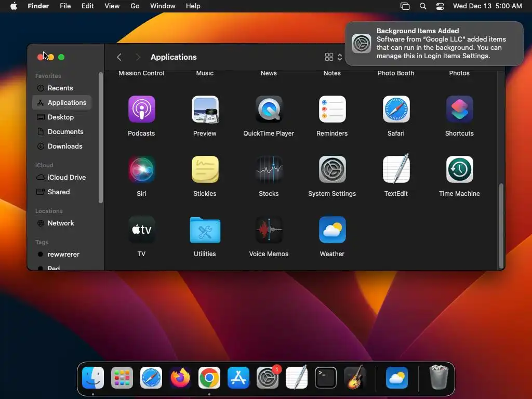The height and width of the screenshot is (399, 532).
Task: Open Shared in the sidebar
Action: pyautogui.click(x=62, y=192)
